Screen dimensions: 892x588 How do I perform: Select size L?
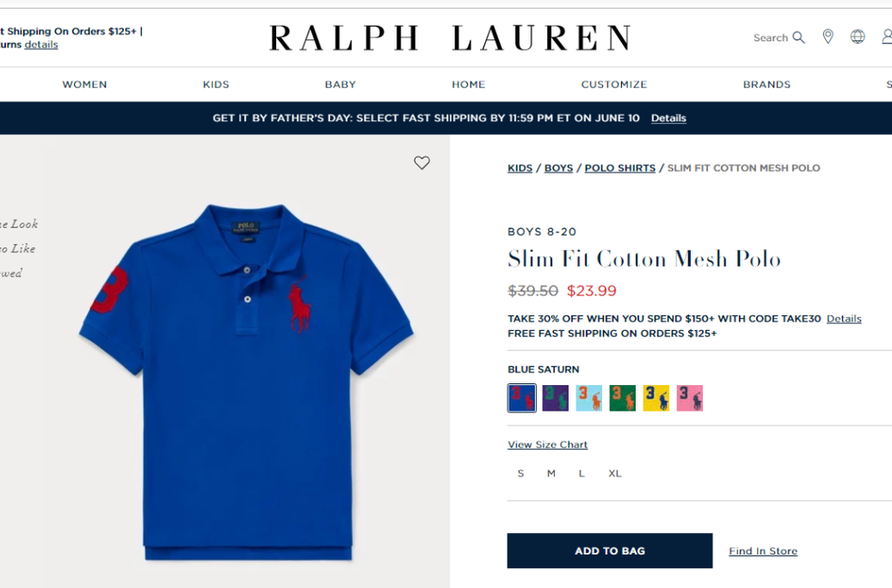coord(581,473)
